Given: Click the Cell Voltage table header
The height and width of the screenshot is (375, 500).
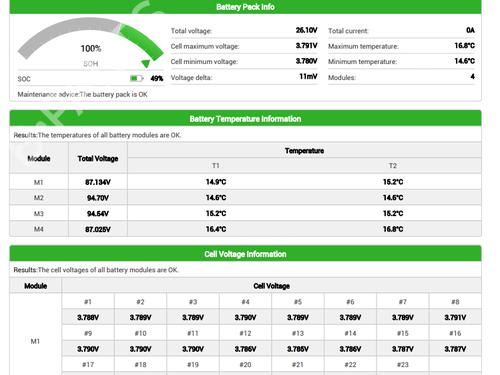Looking at the screenshot, I should click(271, 286).
